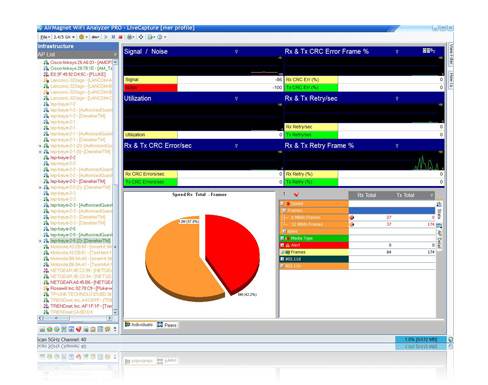Open the Reports screen icon in bottom bar
The width and height of the screenshot is (488, 385).
(x=100, y=329)
